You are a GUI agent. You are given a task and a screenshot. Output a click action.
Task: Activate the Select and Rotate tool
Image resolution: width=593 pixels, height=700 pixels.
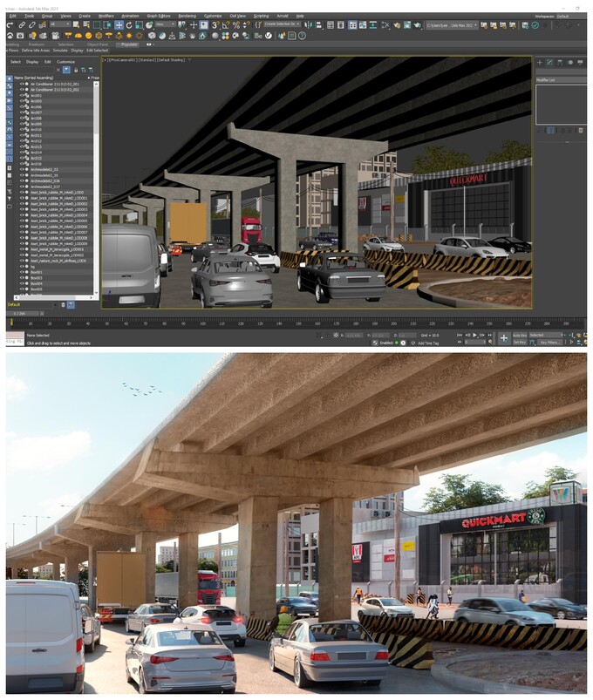pos(130,25)
